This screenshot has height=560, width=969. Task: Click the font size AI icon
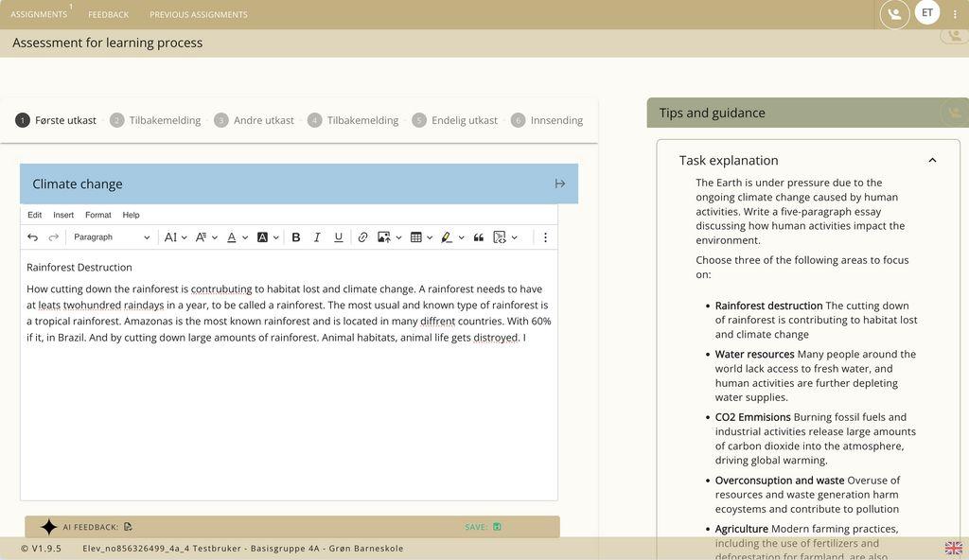[x=170, y=237]
